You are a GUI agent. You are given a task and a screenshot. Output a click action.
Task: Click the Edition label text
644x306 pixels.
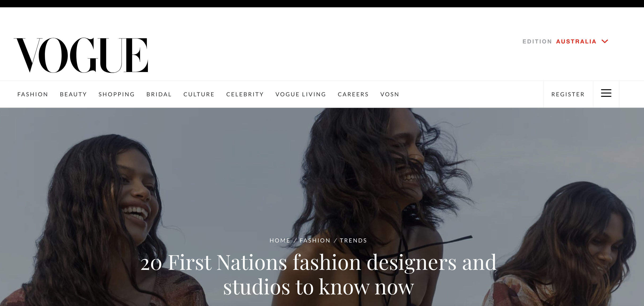pos(537,42)
